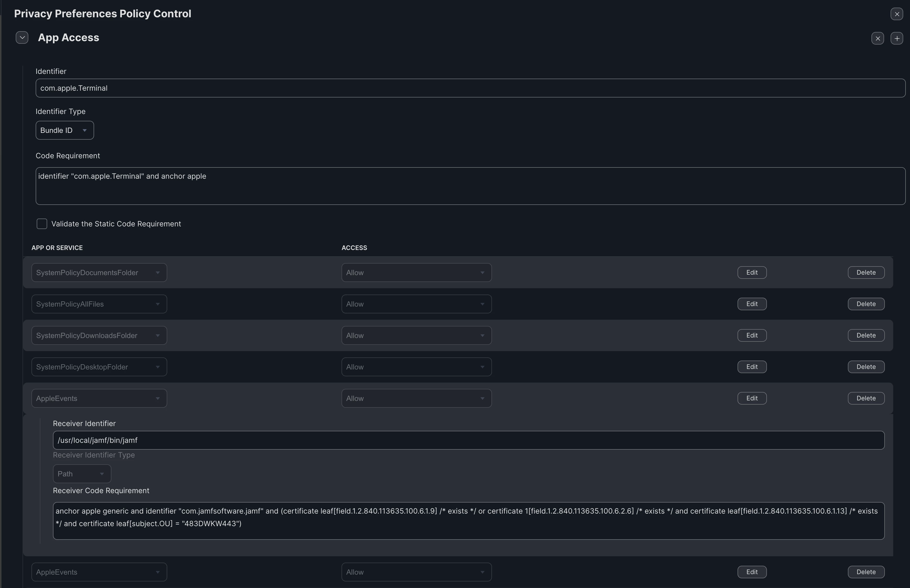This screenshot has width=910, height=588.
Task: Open the first AppleEvents service dropdown above Receiver Identifier
Action: point(99,398)
